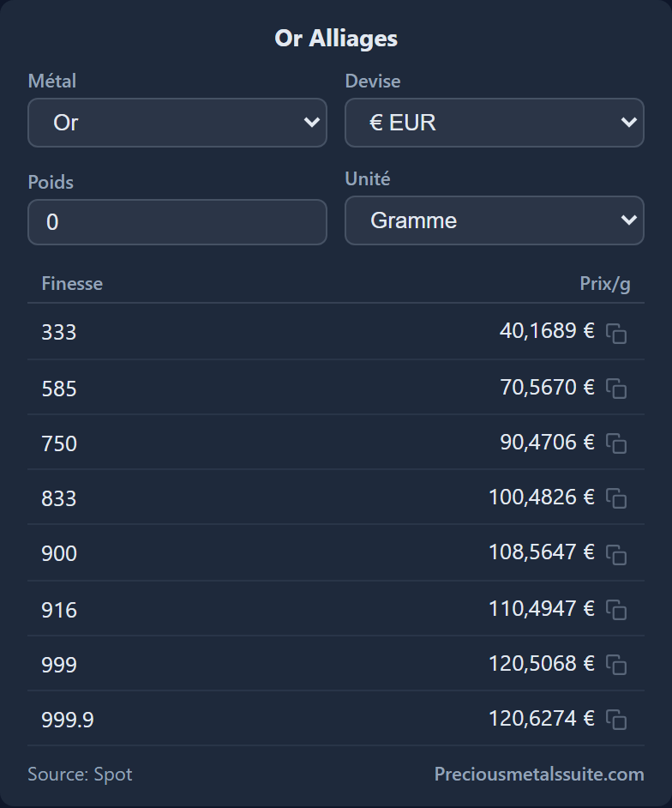Select the 750 finesse row

point(336,442)
